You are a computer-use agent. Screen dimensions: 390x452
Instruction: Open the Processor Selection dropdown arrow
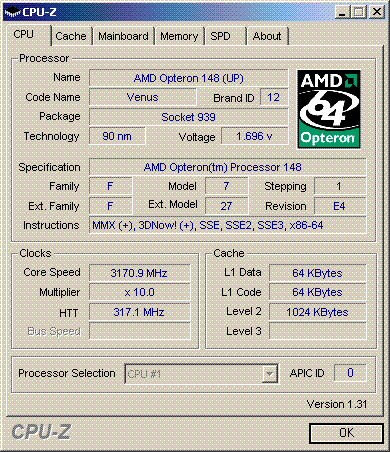[269, 374]
